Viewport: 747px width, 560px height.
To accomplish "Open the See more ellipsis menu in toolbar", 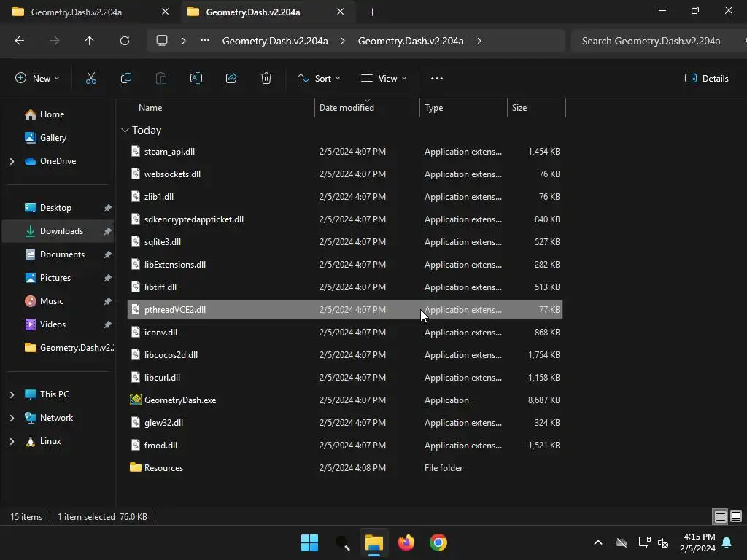I will [x=437, y=79].
